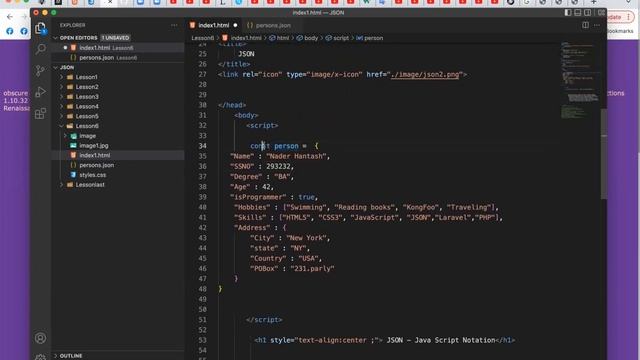
Task: Click the isProgrammer true value
Action: 306,197
